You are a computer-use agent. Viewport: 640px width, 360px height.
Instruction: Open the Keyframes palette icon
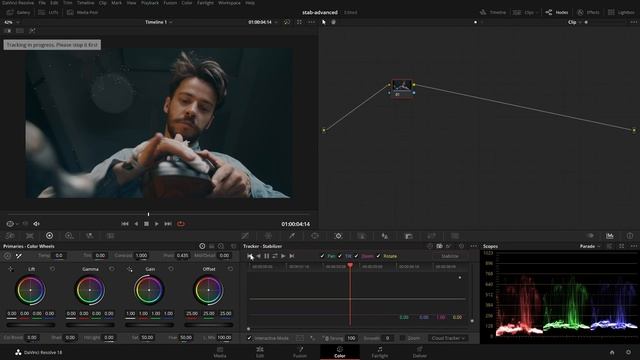coord(591,236)
